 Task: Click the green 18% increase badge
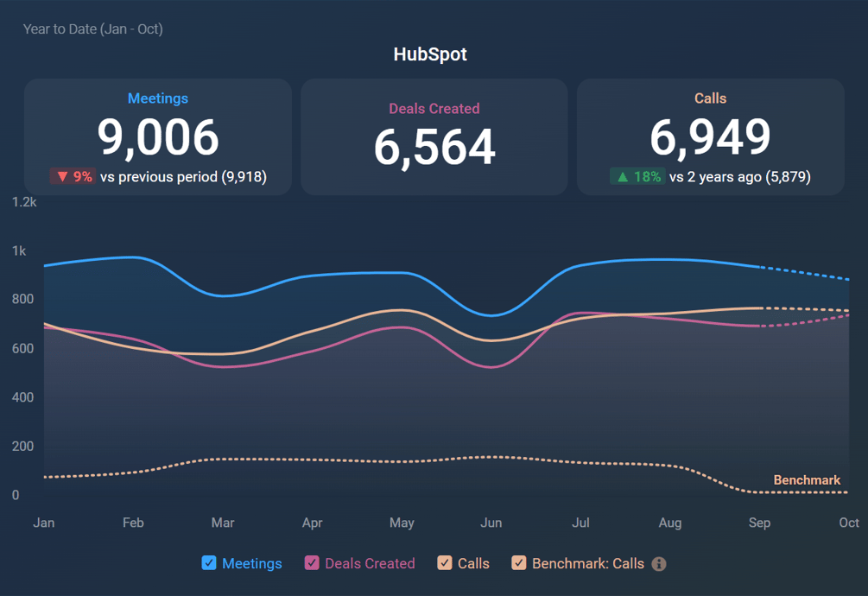coord(637,177)
